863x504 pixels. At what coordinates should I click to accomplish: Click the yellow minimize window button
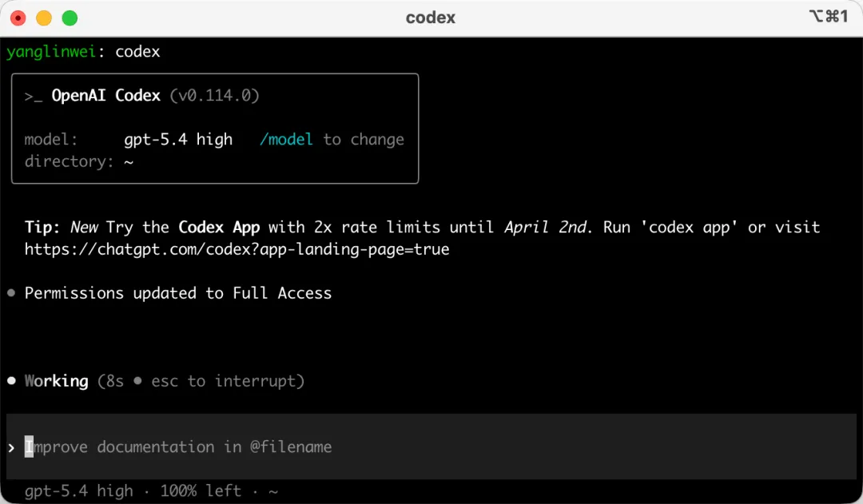pyautogui.click(x=44, y=18)
